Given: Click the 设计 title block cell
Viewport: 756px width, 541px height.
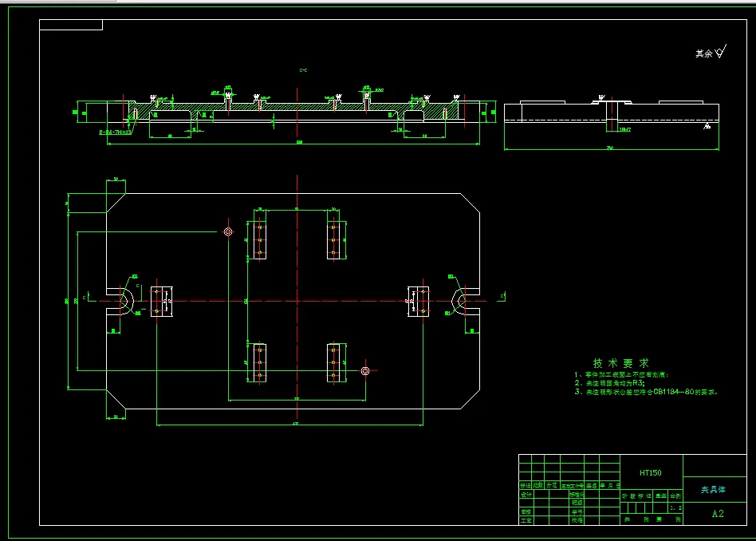Looking at the screenshot, I should pos(526,495).
